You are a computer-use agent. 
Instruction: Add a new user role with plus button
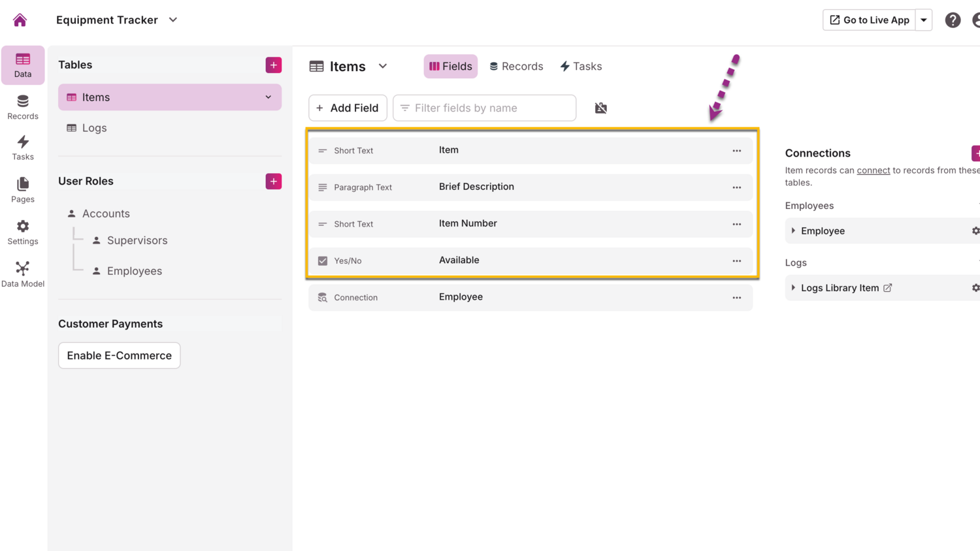coord(273,181)
